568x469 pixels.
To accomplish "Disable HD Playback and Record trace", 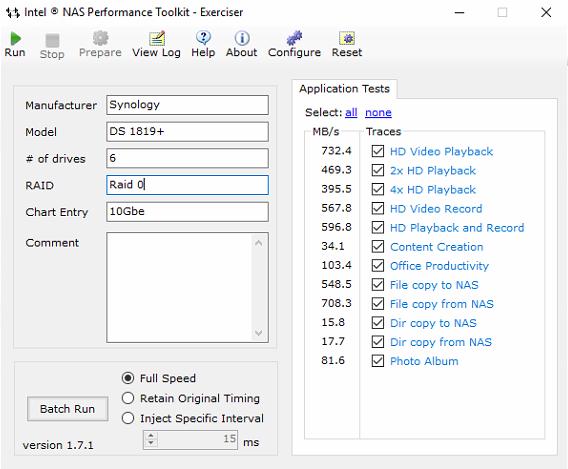I will click(378, 227).
